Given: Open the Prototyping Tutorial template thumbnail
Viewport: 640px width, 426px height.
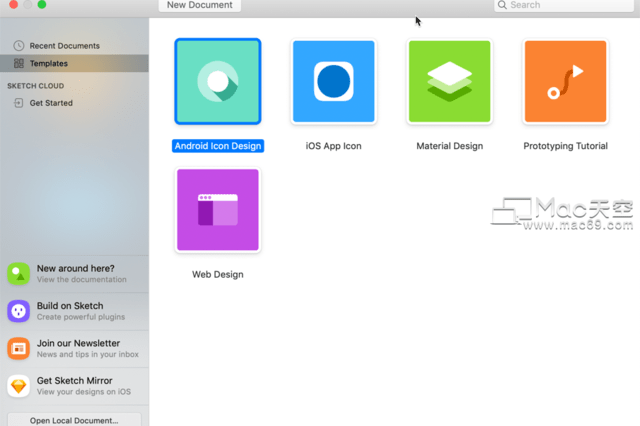Looking at the screenshot, I should [565, 81].
